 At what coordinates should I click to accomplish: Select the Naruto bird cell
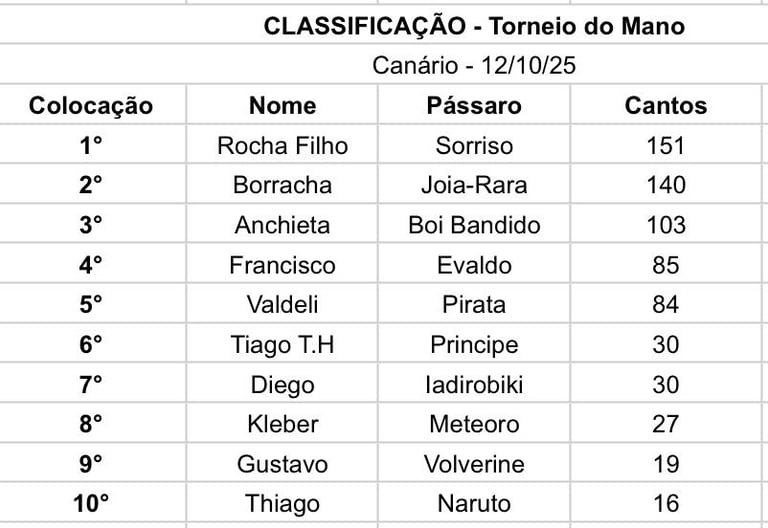click(474, 503)
